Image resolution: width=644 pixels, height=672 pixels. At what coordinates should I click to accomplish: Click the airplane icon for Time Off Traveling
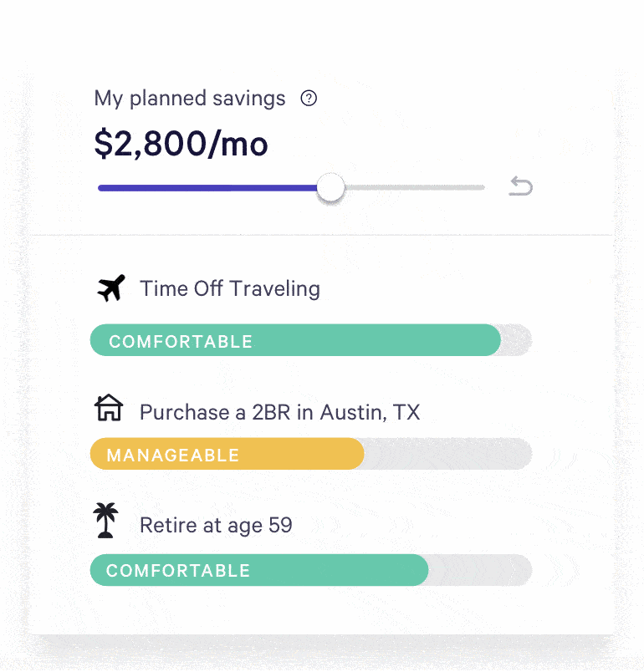click(x=110, y=288)
